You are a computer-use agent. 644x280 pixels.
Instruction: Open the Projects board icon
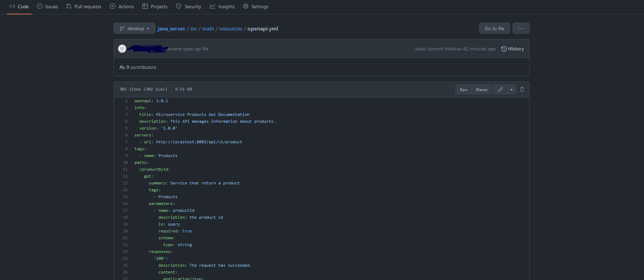coord(145,6)
